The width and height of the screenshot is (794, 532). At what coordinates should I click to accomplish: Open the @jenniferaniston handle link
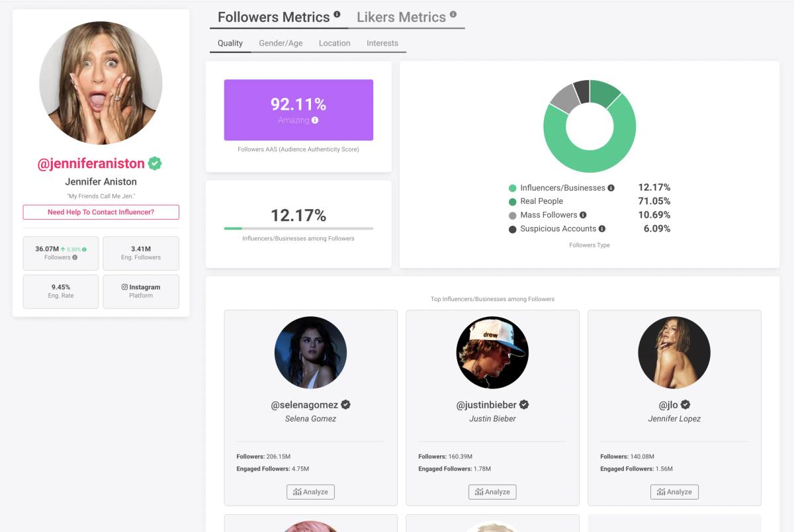click(x=91, y=163)
